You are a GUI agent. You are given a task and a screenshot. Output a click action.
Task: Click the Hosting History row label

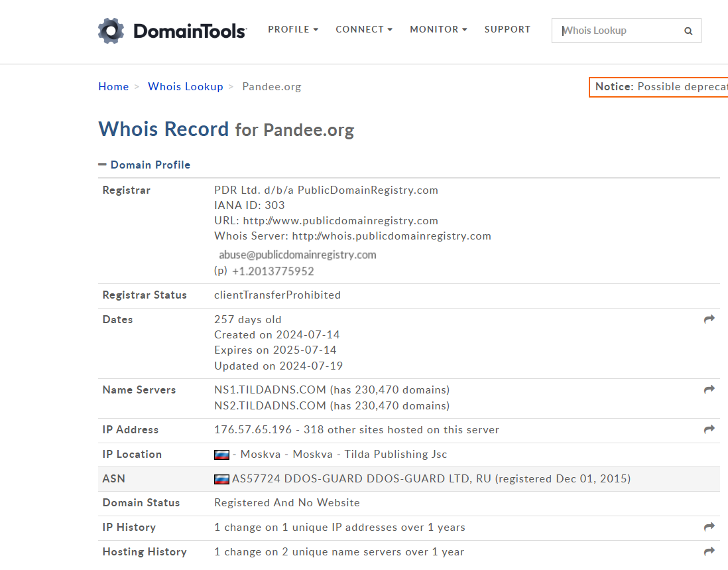(x=145, y=552)
